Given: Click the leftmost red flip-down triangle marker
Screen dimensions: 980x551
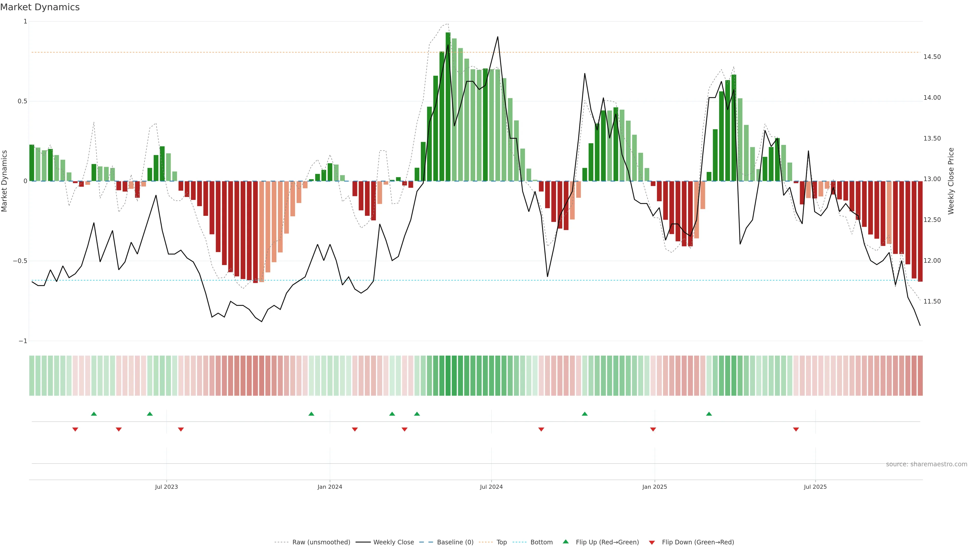Looking at the screenshot, I should pyautogui.click(x=75, y=429).
